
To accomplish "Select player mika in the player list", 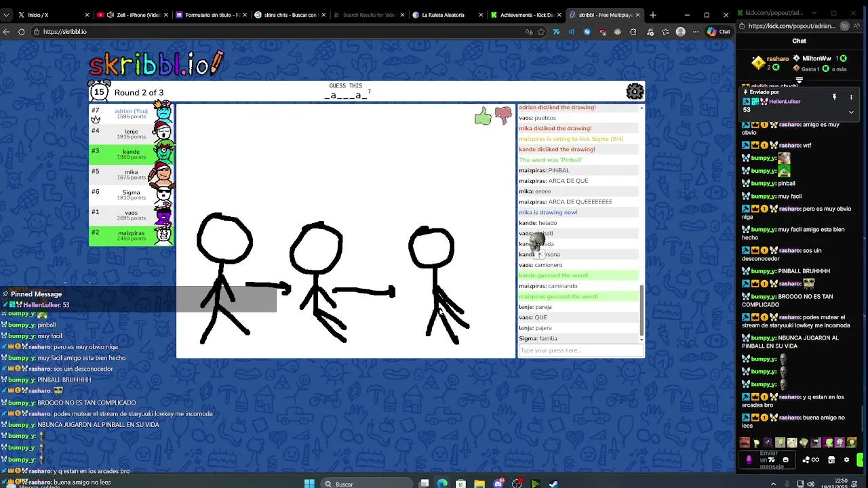I will click(x=131, y=174).
